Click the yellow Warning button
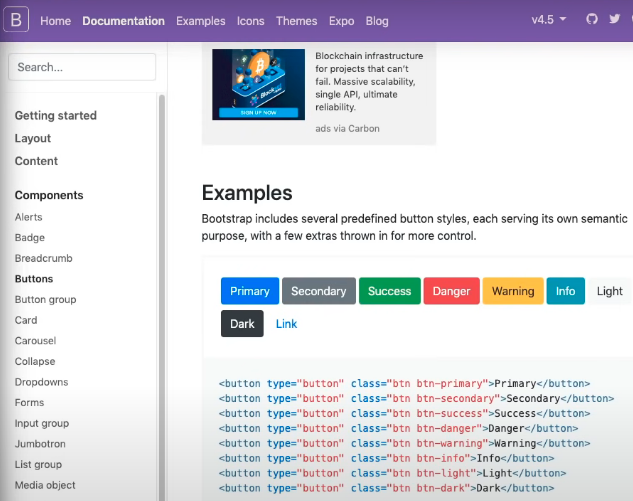This screenshot has height=501, width=633. 513,291
